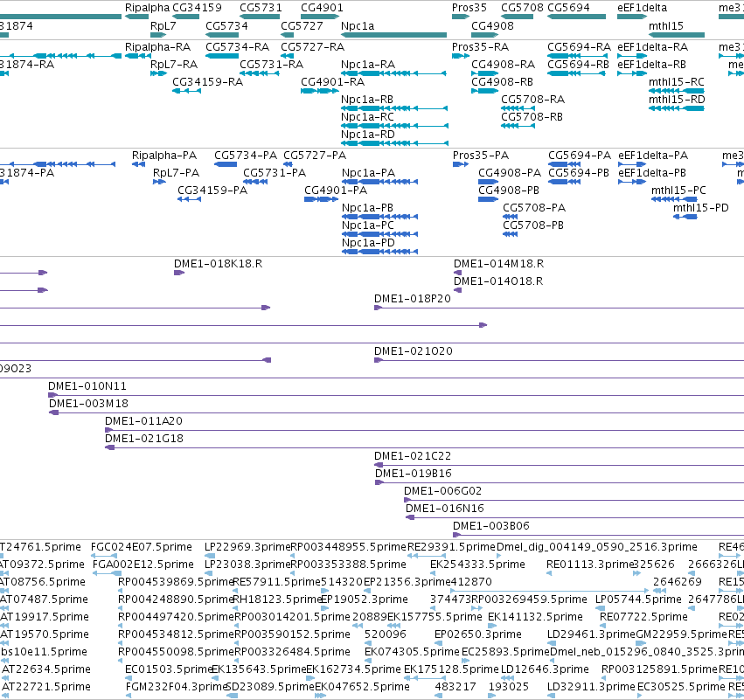The width and height of the screenshot is (744, 700).
Task: Click BAC clone DME1-006G02
Action: click(x=442, y=491)
